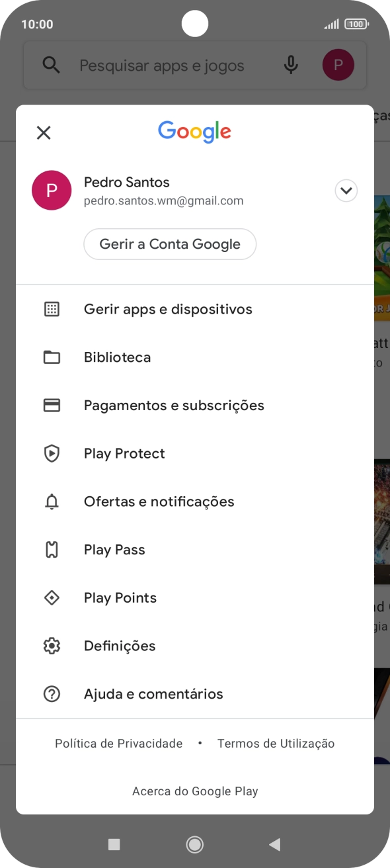Click the Play Pass ticket icon
This screenshot has height=868, width=390.
[x=52, y=549]
